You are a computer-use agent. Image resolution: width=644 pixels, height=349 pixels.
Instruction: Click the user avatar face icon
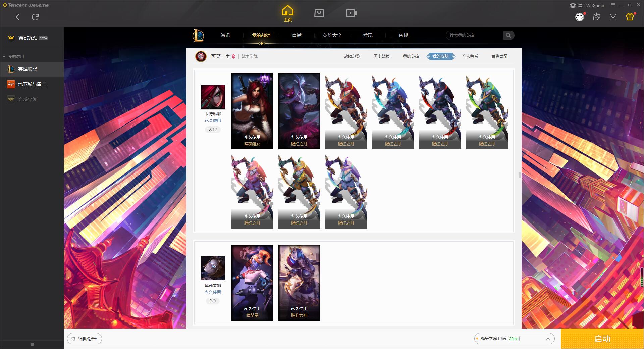580,17
